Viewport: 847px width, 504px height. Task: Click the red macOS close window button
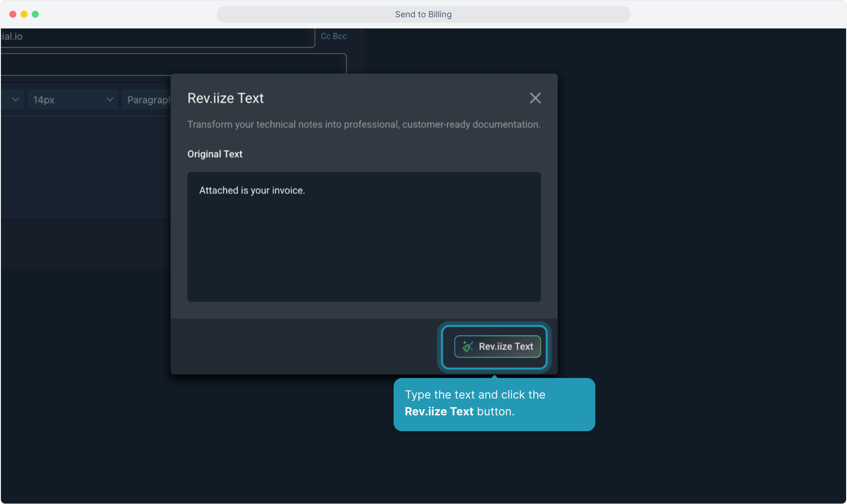13,14
